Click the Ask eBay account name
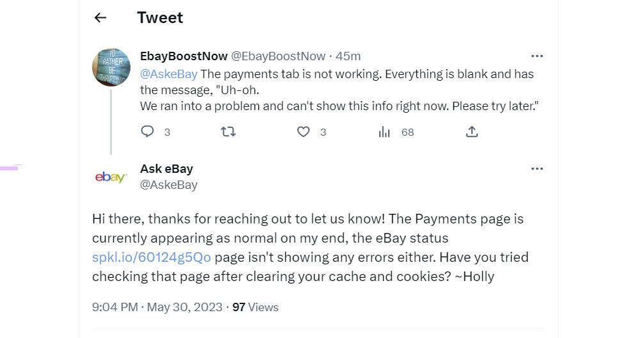This screenshot has width=644, height=338. point(166,169)
